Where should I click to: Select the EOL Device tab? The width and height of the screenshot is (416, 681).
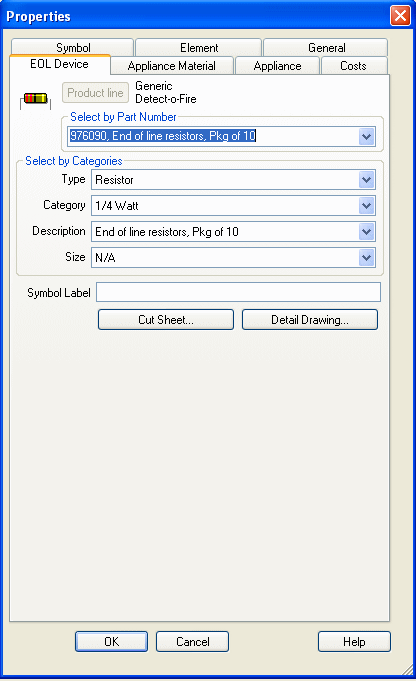[59, 64]
